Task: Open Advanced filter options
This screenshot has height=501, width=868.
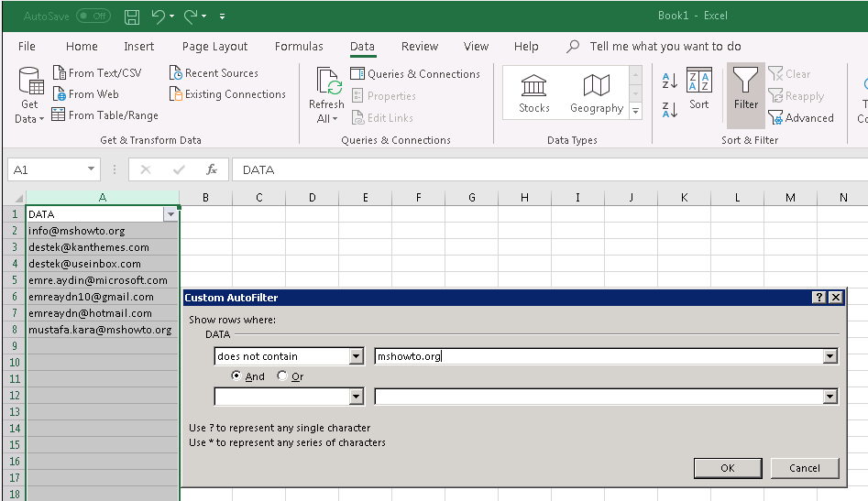Action: point(801,118)
